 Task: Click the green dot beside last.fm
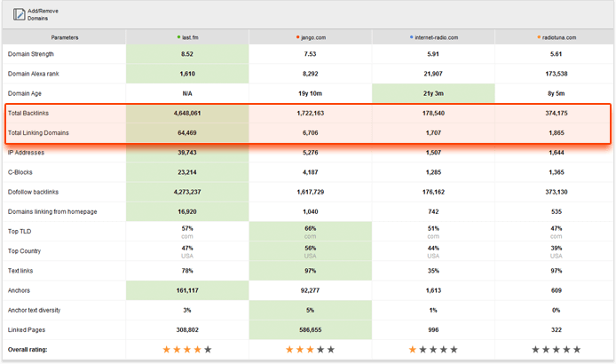(179, 37)
